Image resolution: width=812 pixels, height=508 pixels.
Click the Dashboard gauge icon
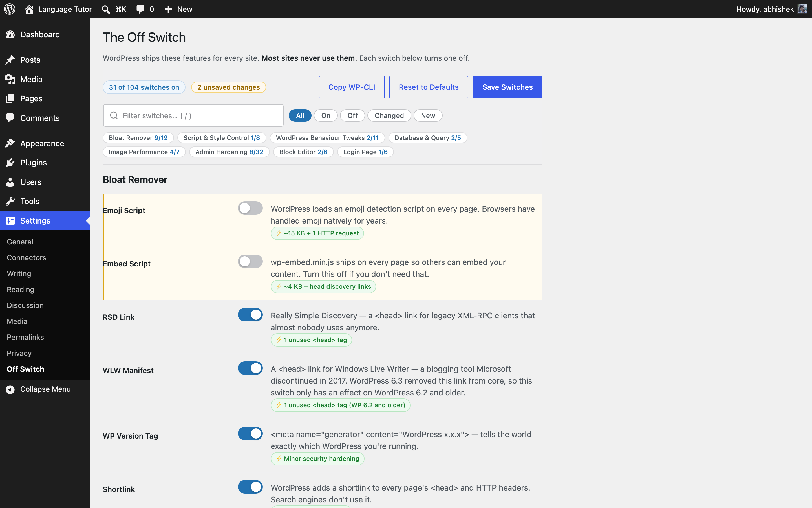10,34
